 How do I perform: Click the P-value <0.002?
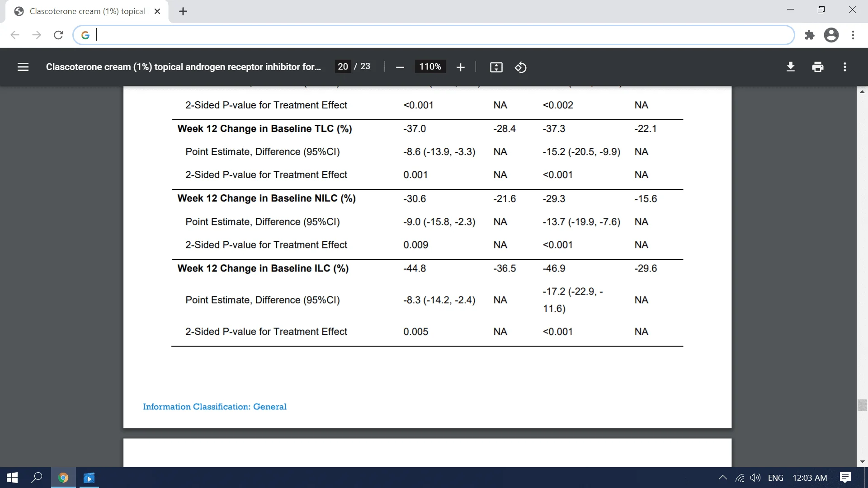[x=558, y=105]
